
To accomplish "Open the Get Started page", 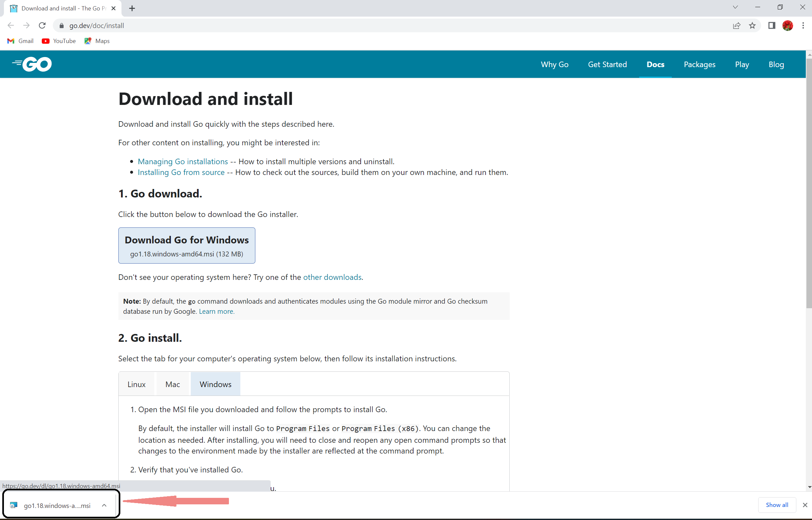I will click(607, 65).
